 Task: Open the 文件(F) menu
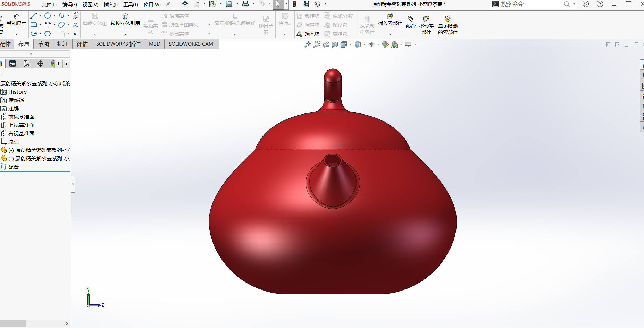point(49,5)
